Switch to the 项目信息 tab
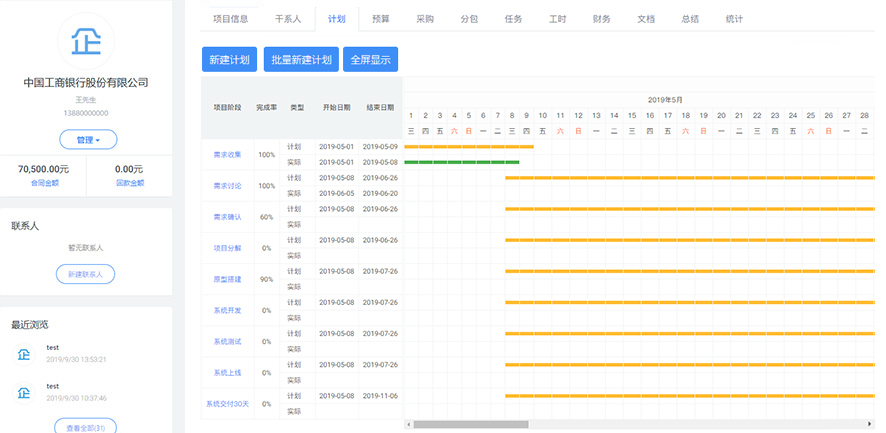 tap(231, 19)
